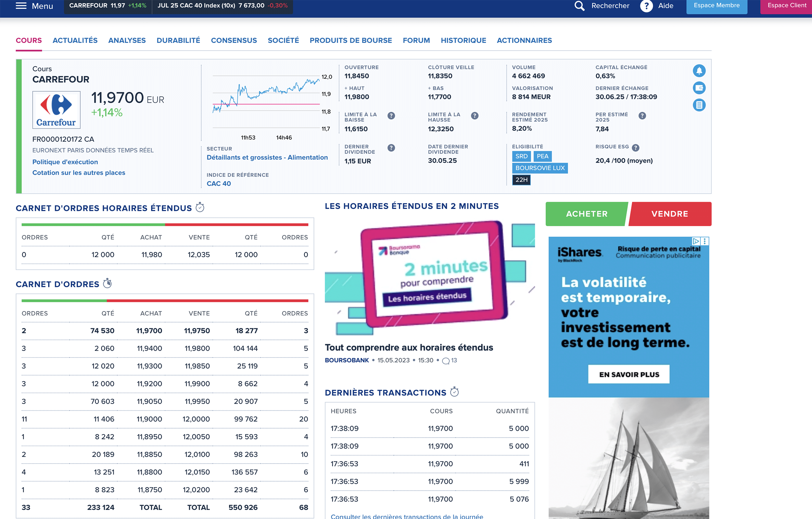Click the Aide question mark icon
This screenshot has height=519, width=812.
(x=646, y=6)
